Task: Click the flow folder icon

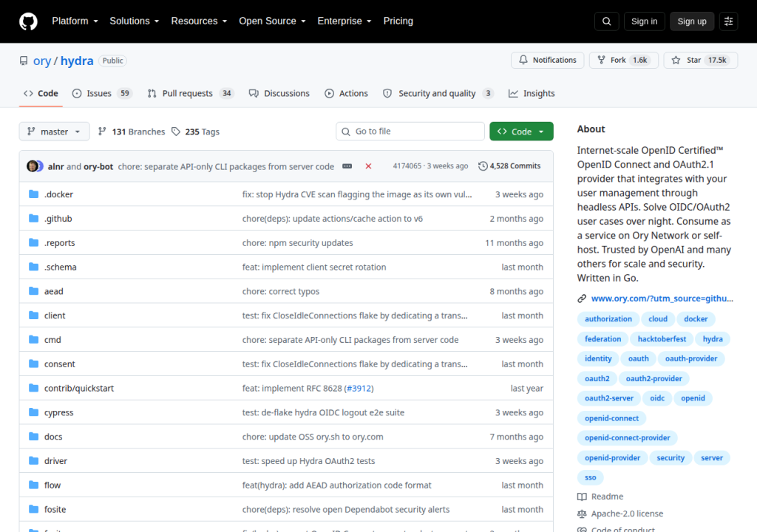Action: pyautogui.click(x=33, y=485)
